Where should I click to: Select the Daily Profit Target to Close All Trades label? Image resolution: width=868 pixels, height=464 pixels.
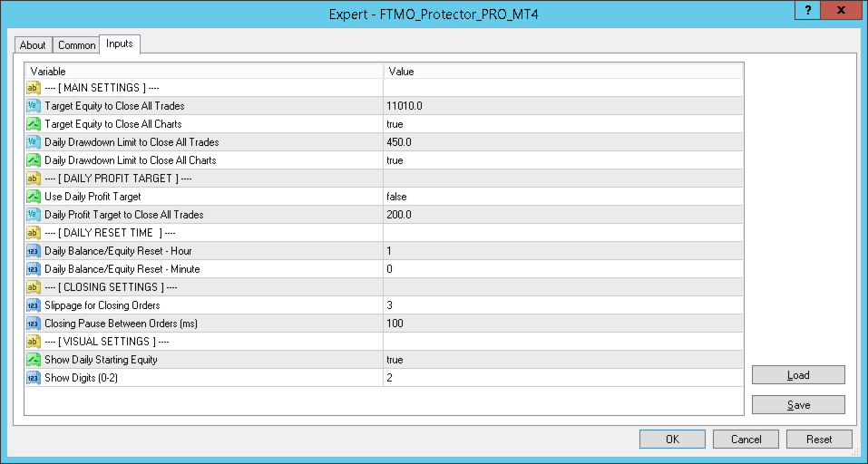coord(124,215)
